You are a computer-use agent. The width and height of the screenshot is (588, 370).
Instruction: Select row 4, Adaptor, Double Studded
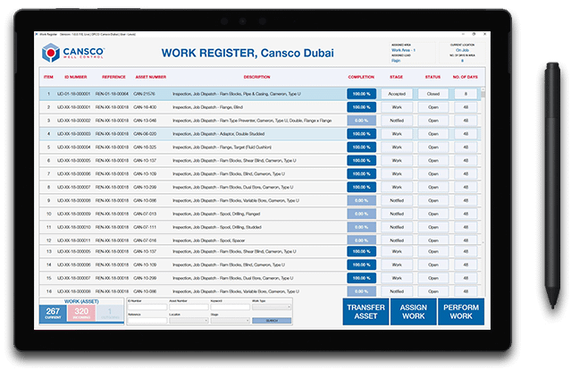click(x=260, y=134)
